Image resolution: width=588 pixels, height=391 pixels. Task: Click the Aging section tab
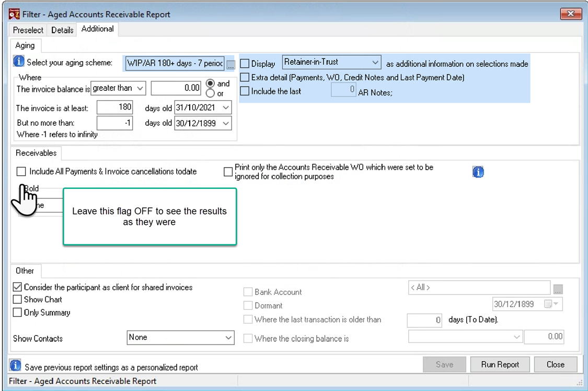[25, 45]
